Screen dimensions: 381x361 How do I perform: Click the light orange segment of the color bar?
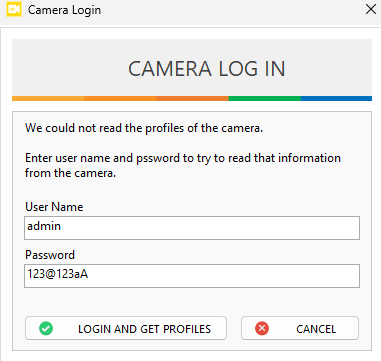[x=48, y=98]
